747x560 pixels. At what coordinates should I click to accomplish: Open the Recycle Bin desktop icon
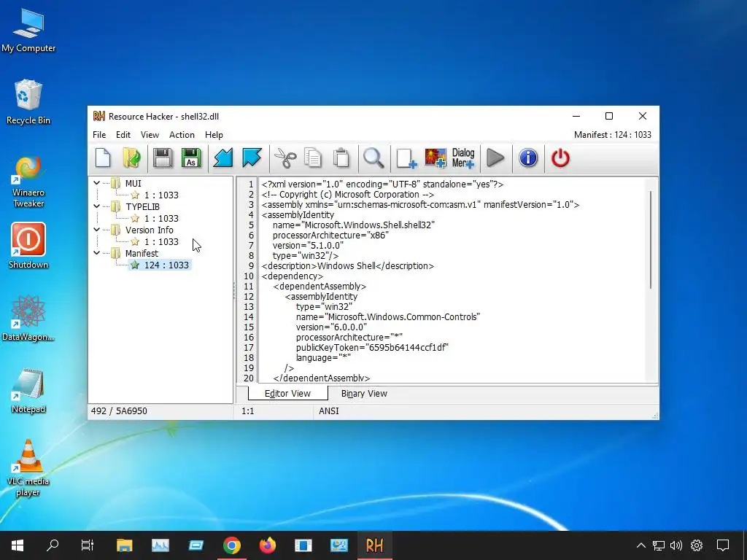(28, 102)
